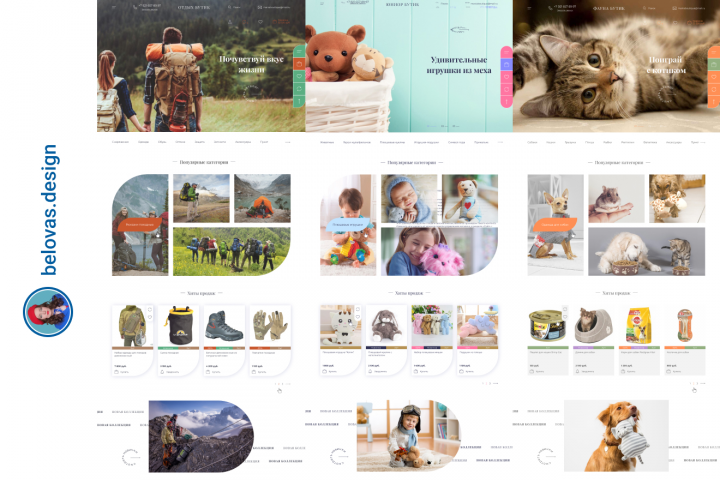Expand more dots in toy category menu
This screenshot has height=480, width=720.
pyautogui.click(x=500, y=142)
